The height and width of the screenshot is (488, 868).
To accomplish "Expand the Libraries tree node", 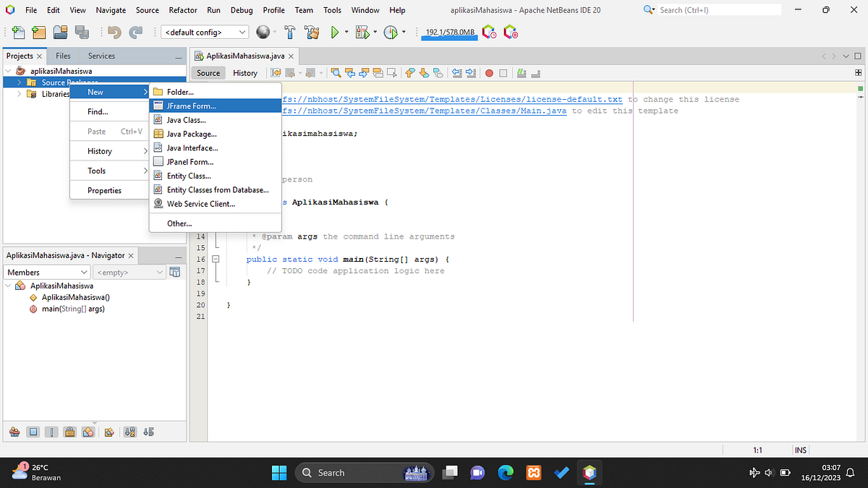I will (19, 94).
